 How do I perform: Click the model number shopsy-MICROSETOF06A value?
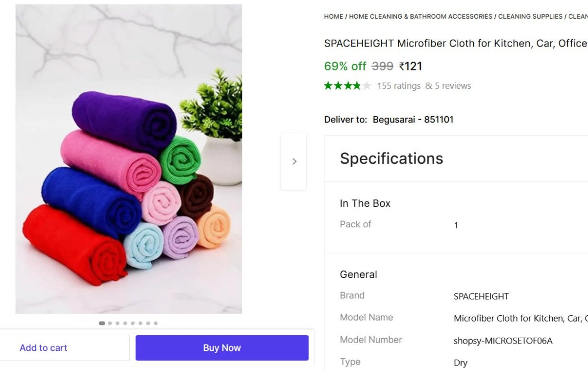[503, 341]
